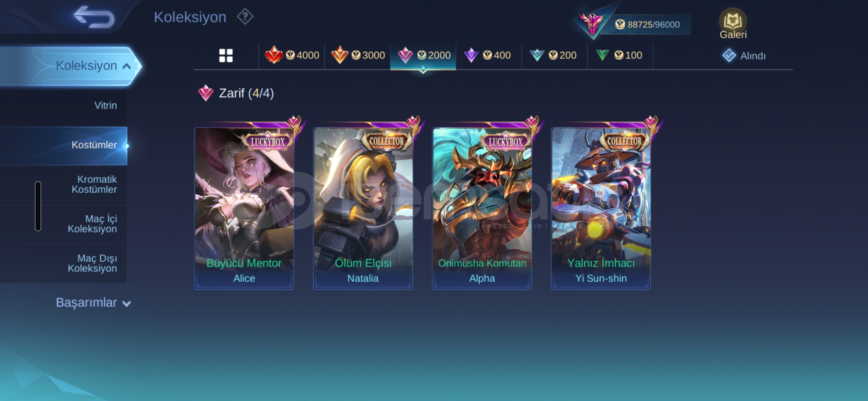Image resolution: width=868 pixels, height=401 pixels.
Task: Select the green 100 gem filter
Action: (620, 56)
